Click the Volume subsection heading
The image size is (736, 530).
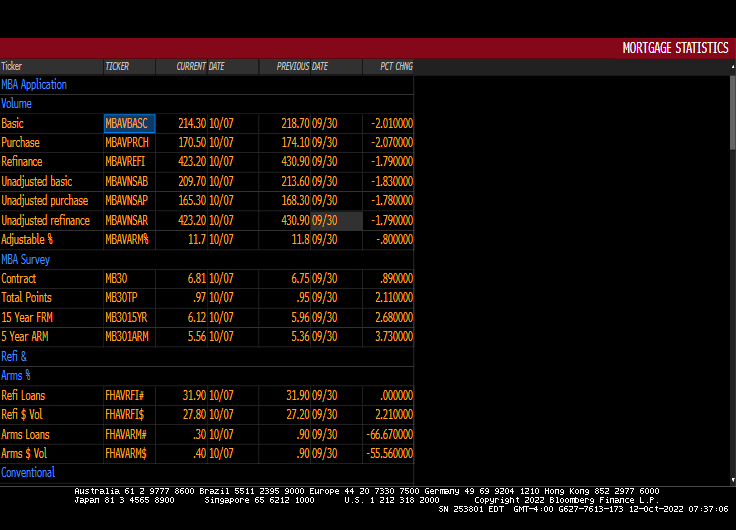point(17,104)
